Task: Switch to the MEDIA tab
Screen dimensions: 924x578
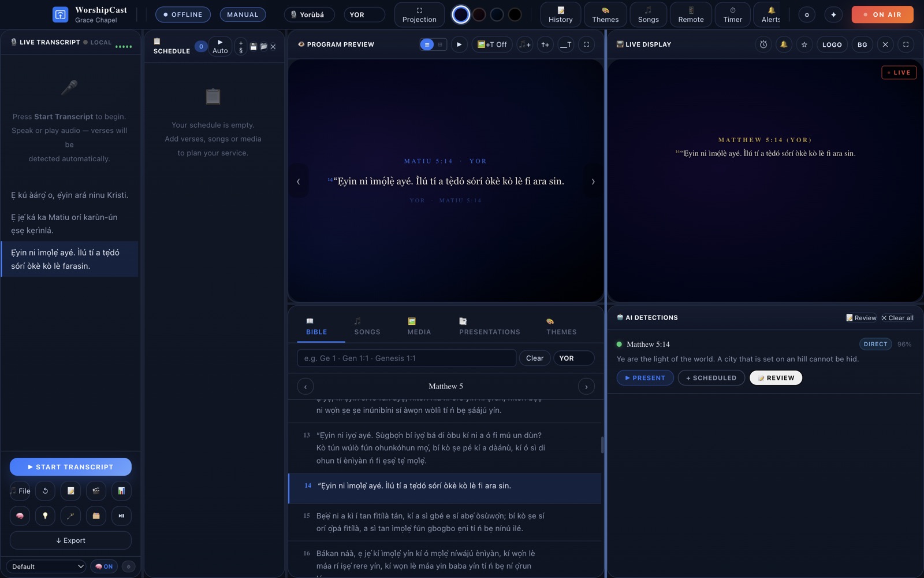Action: (419, 327)
